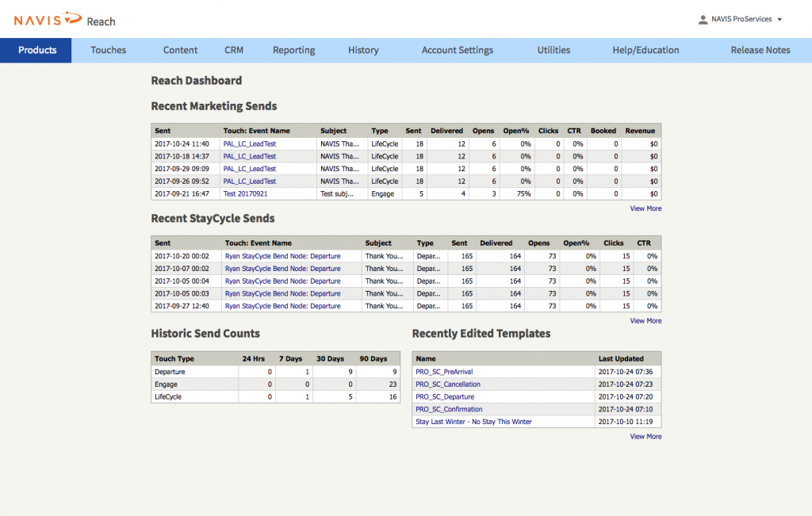Click the Booked column header
Viewport: 812px width, 516px height.
tap(603, 131)
